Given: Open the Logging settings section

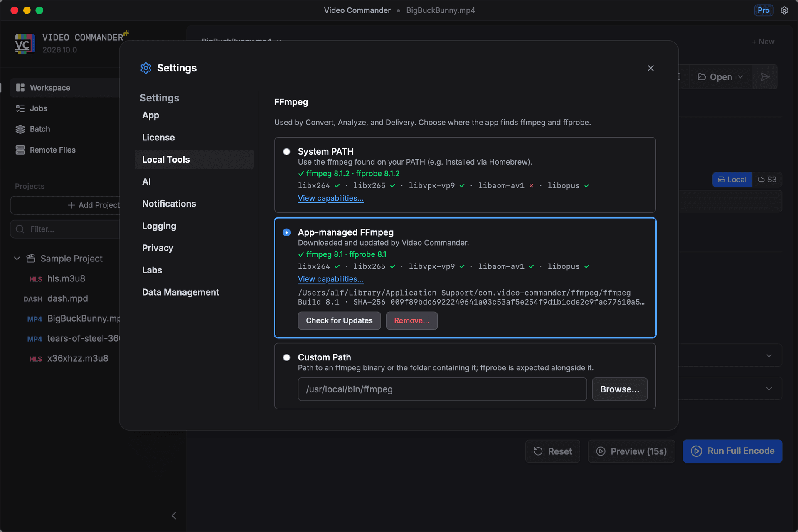Looking at the screenshot, I should coord(194,226).
